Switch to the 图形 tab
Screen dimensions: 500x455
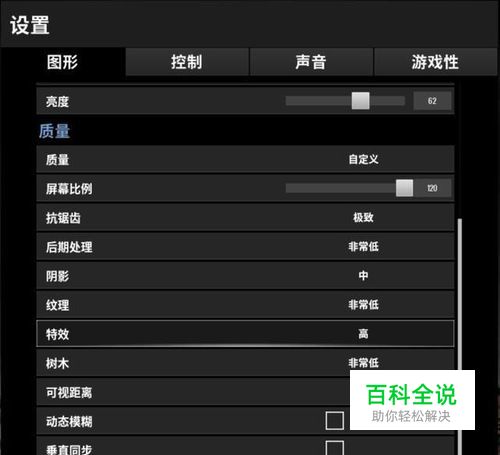pyautogui.click(x=63, y=62)
